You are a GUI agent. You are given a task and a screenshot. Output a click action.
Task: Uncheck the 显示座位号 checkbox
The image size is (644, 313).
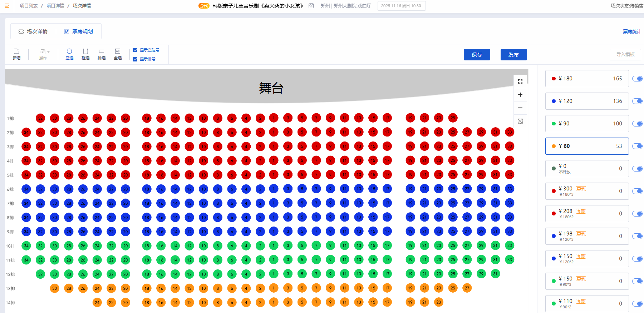(135, 50)
